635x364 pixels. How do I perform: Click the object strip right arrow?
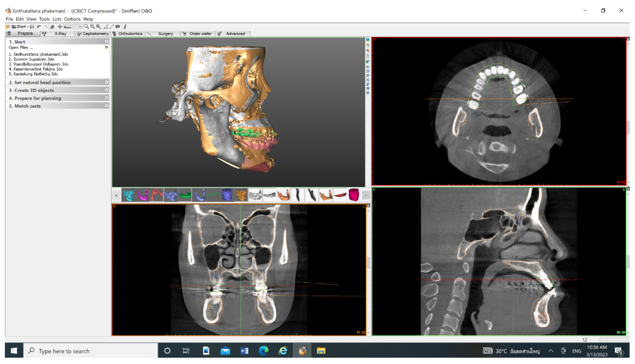tap(366, 195)
